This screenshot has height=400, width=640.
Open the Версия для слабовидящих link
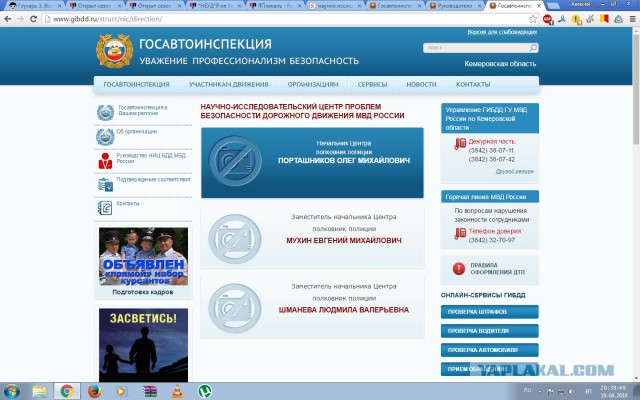pos(502,32)
